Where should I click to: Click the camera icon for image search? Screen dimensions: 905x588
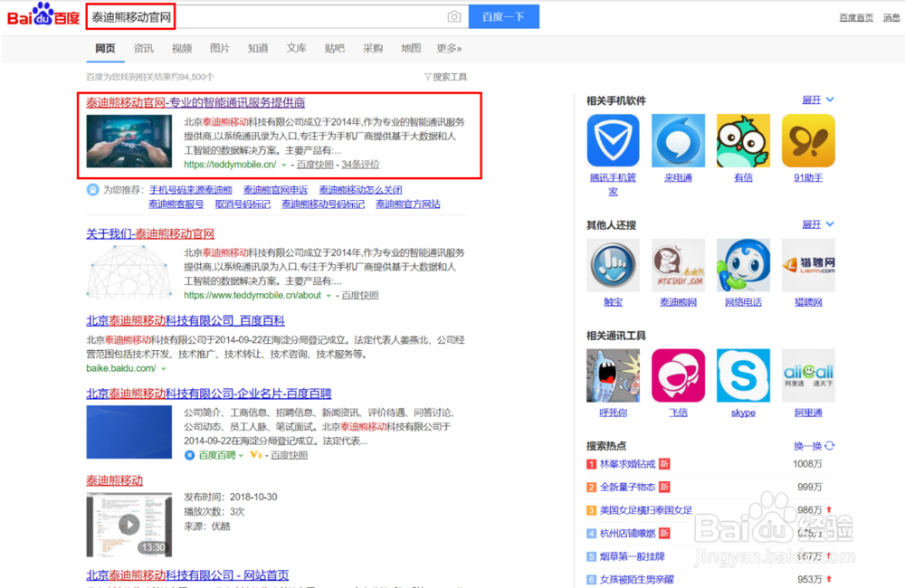[x=453, y=16]
